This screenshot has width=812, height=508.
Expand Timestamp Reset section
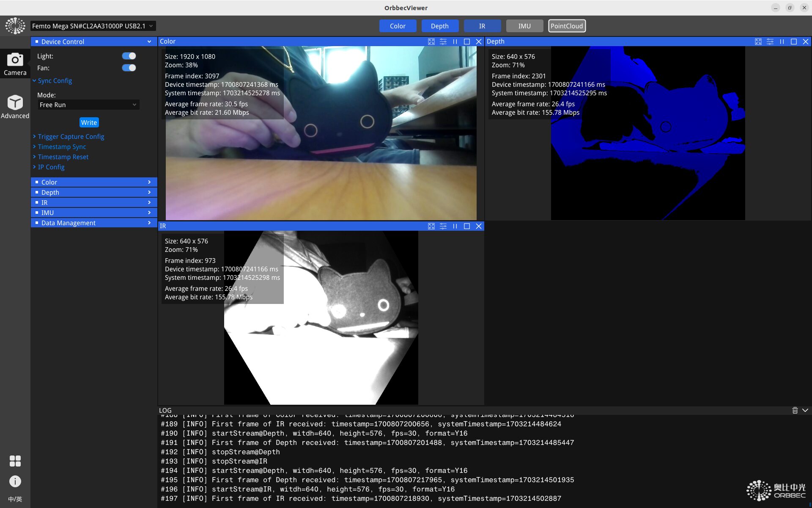tap(61, 157)
